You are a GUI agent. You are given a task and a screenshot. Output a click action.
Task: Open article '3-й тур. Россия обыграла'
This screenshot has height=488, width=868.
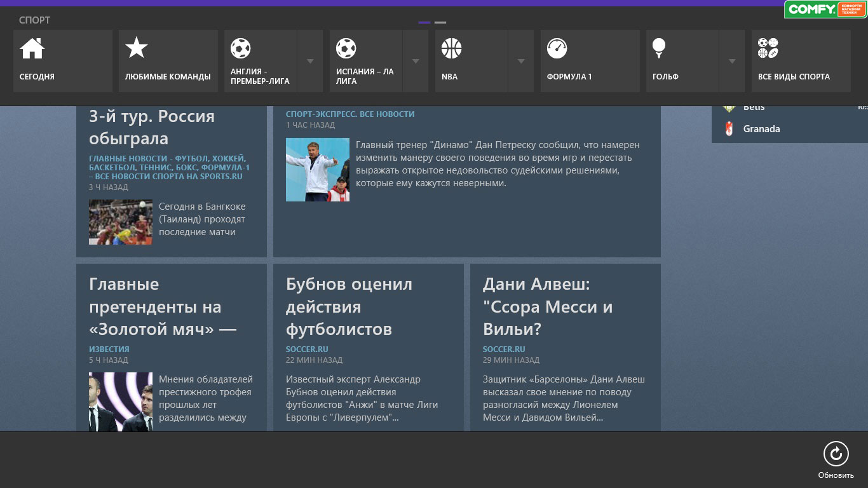click(152, 127)
